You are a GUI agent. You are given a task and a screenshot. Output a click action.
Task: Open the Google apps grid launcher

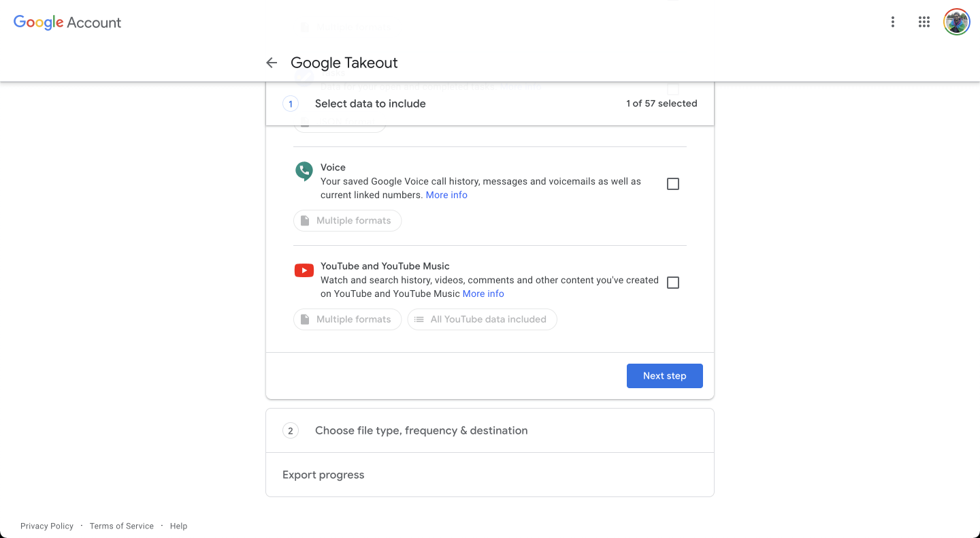924,21
